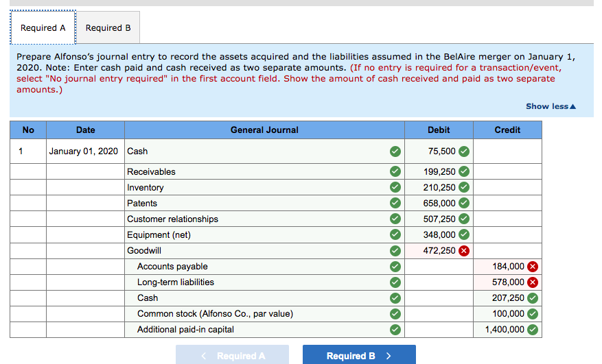Click the red X icon beside Goodwill debit 472,250
The width and height of the screenshot is (602, 364).
[464, 251]
